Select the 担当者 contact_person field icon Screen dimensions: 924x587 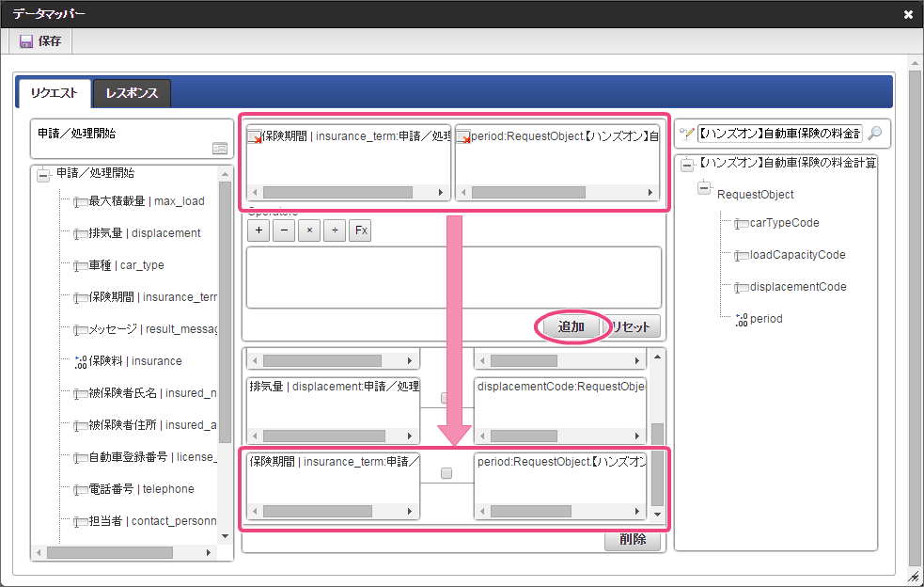pos(81,521)
